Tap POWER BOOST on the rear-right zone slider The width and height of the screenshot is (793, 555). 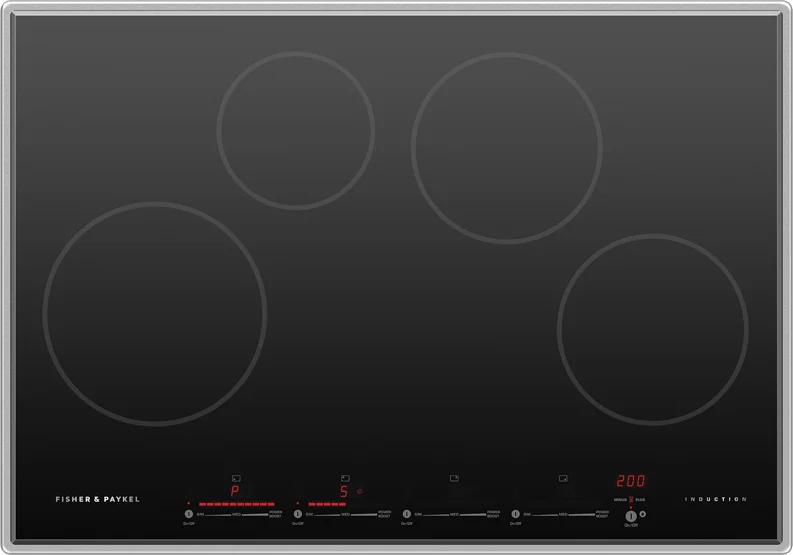[494, 514]
